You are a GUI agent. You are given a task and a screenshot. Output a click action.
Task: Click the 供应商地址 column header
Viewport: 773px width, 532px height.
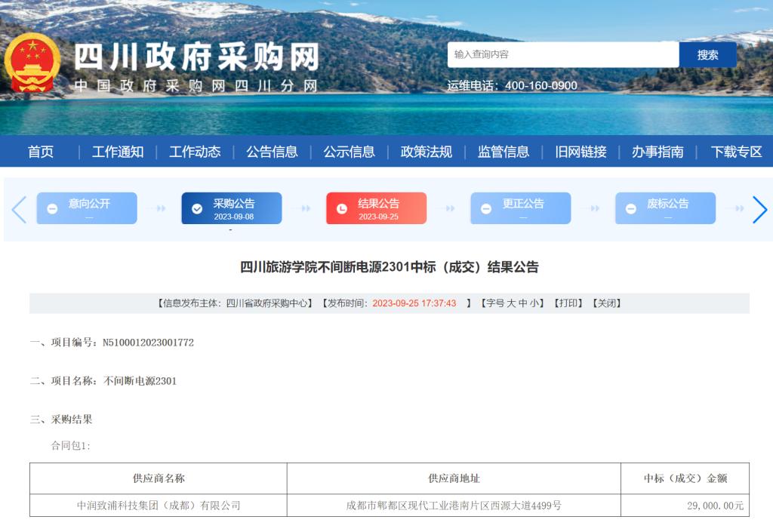pyautogui.click(x=454, y=478)
